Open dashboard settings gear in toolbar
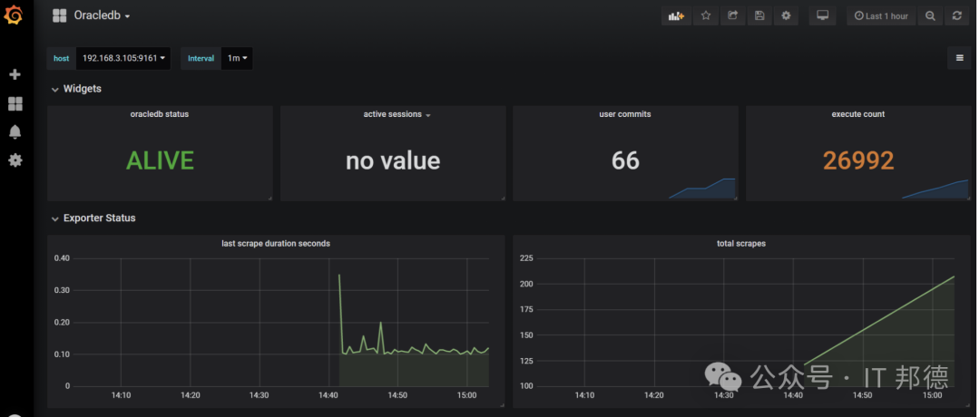 click(786, 15)
